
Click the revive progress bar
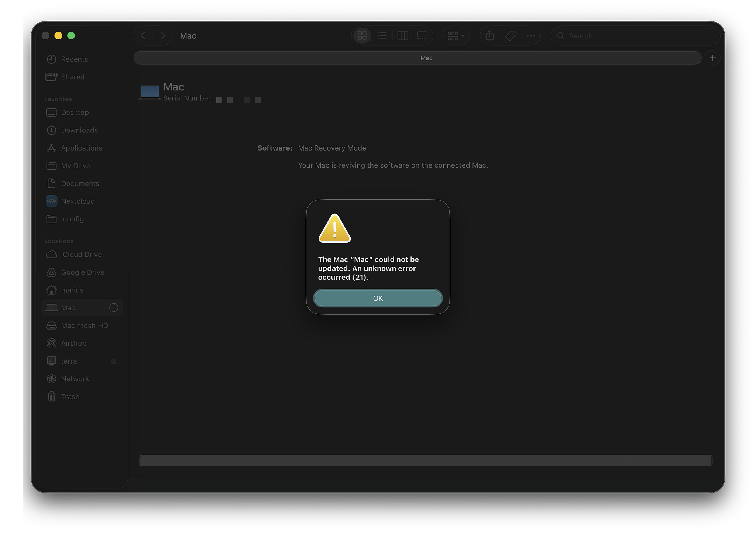click(x=425, y=461)
